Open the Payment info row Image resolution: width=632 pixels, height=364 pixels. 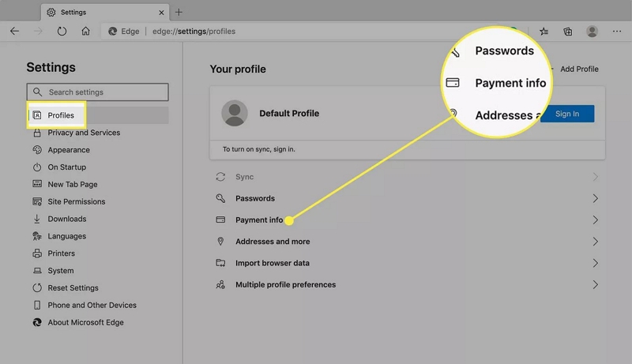407,220
